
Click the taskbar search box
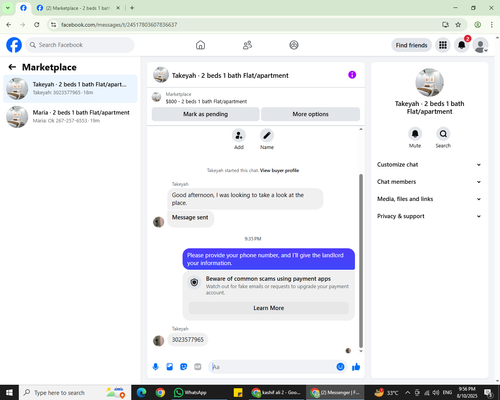74,393
